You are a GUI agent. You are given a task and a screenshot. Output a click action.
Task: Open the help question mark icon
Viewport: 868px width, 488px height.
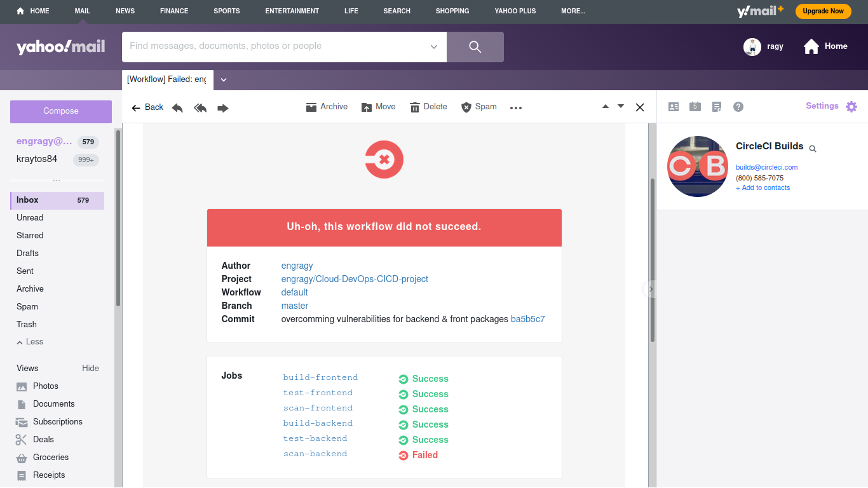pos(738,107)
